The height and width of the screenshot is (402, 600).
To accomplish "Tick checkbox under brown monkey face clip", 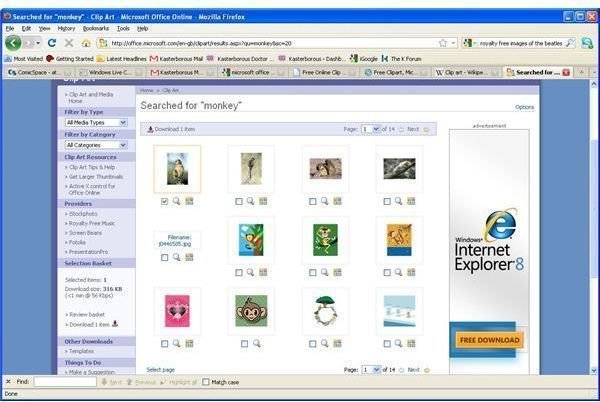I will pos(245,343).
